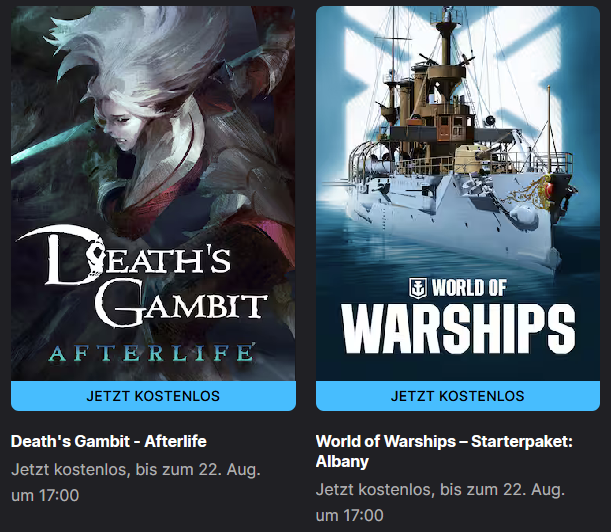The height and width of the screenshot is (532, 611).
Task: Click the teal AFTERLIFE lettering on the cover
Action: (152, 353)
